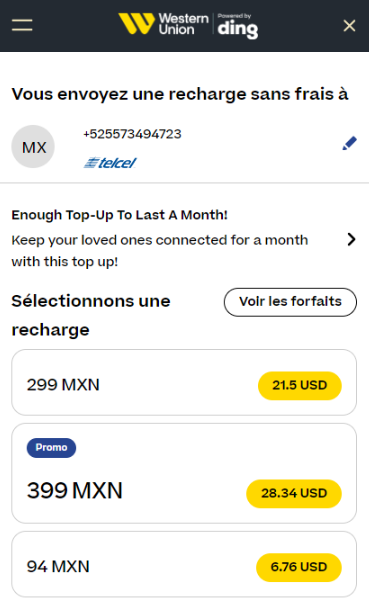Choose the 21.5 USD price badge

pyautogui.click(x=300, y=385)
